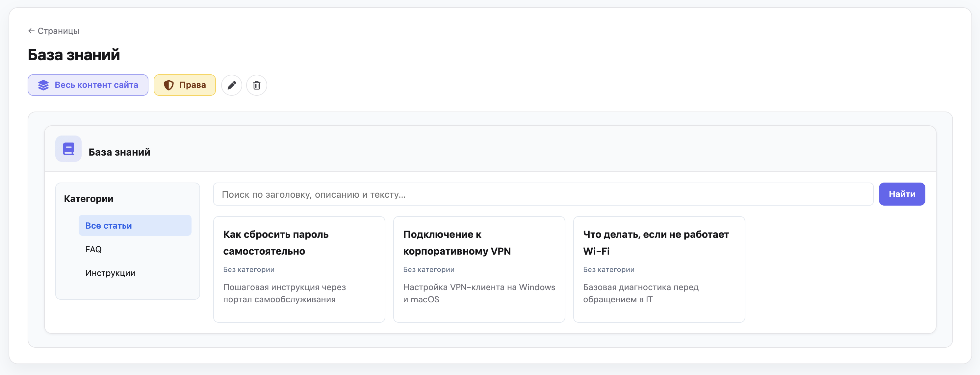Click description Пошаговая инструкция через портал самообслуживания

pos(285,293)
